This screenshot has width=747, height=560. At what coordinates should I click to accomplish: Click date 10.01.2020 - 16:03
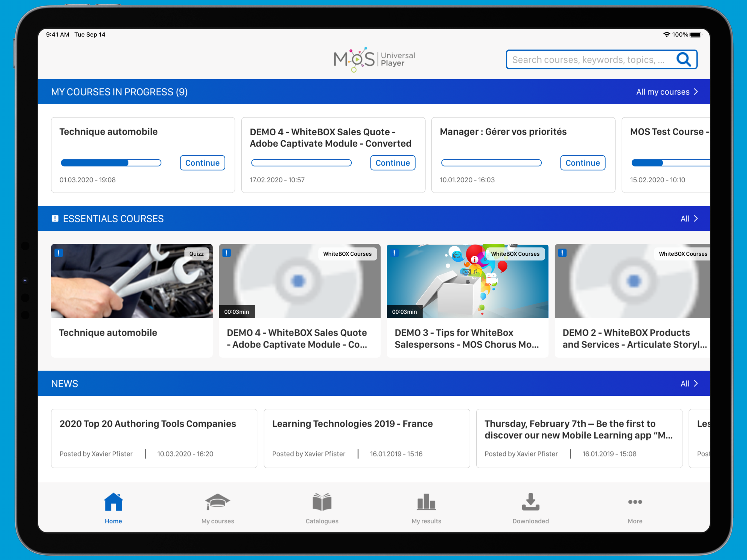pyautogui.click(x=467, y=180)
